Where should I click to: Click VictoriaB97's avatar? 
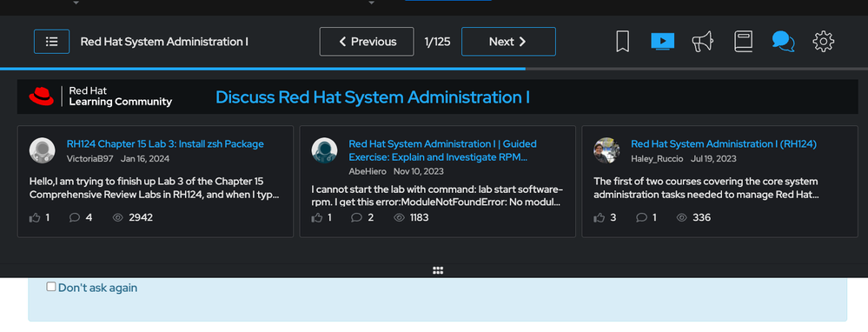point(42,150)
